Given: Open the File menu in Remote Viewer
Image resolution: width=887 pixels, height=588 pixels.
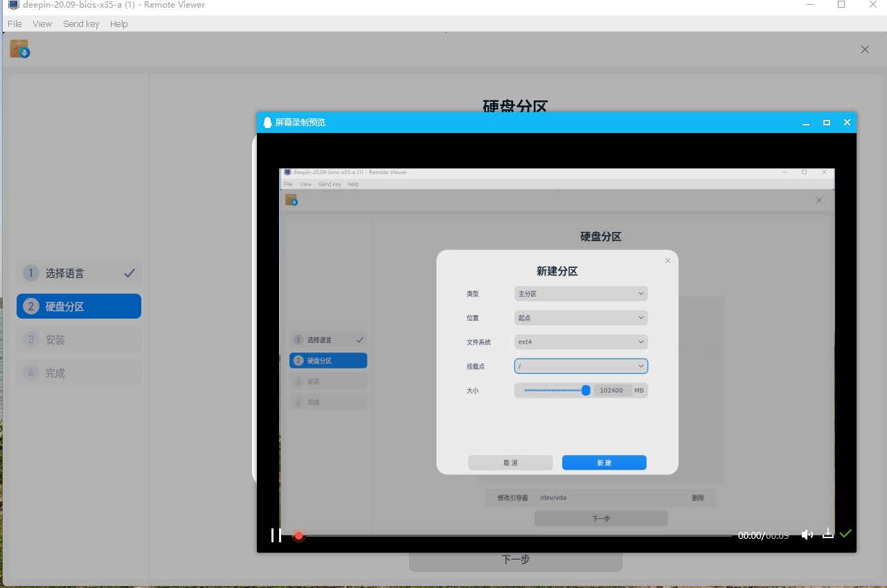Looking at the screenshot, I should (15, 24).
